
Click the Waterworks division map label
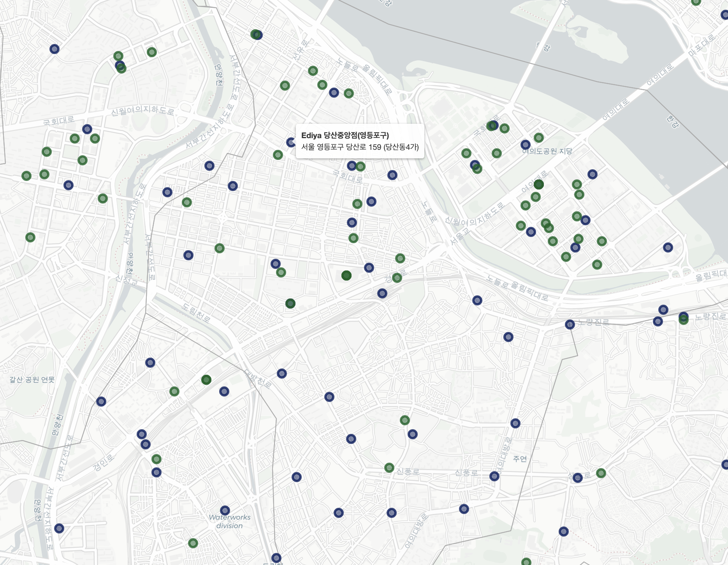pyautogui.click(x=230, y=521)
